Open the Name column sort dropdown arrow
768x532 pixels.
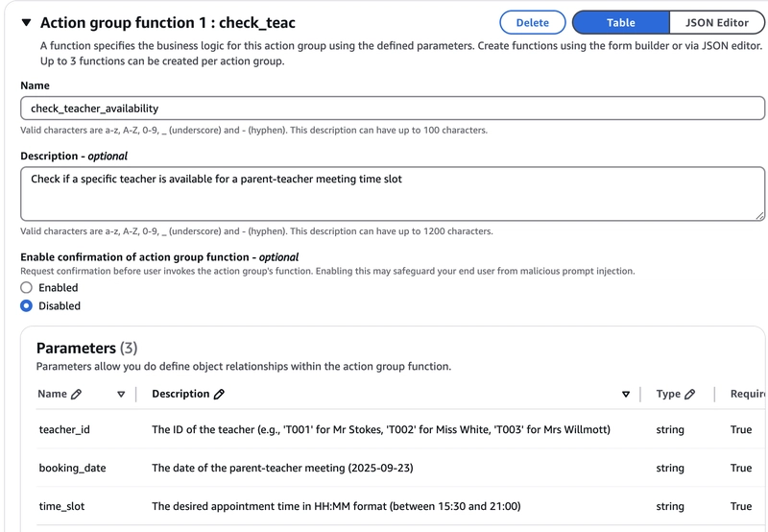click(121, 395)
